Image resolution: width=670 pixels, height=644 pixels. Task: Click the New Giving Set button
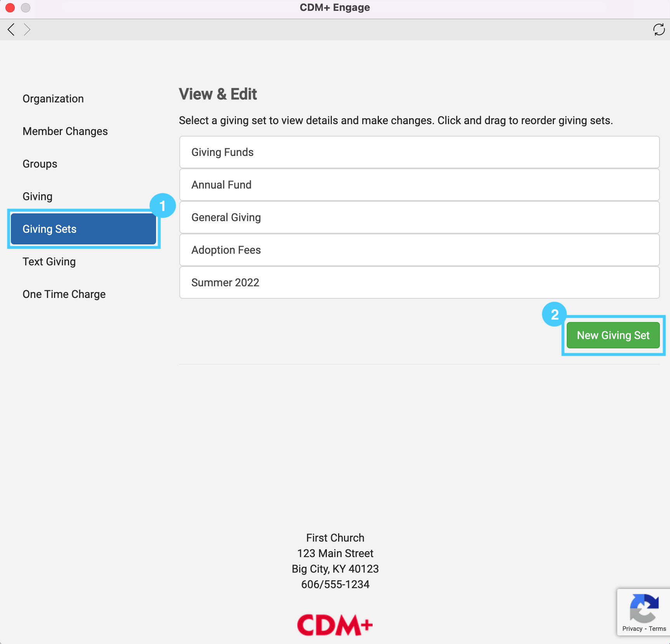613,336
